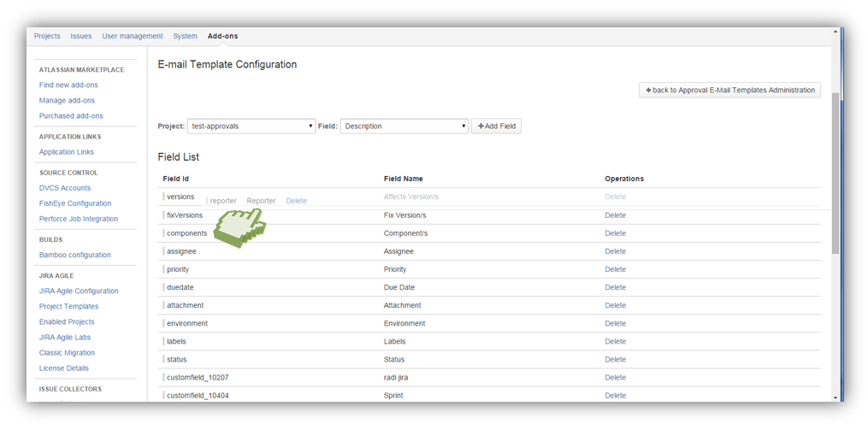868x430 pixels.
Task: Delete the Environment field from the list
Action: tap(615, 323)
